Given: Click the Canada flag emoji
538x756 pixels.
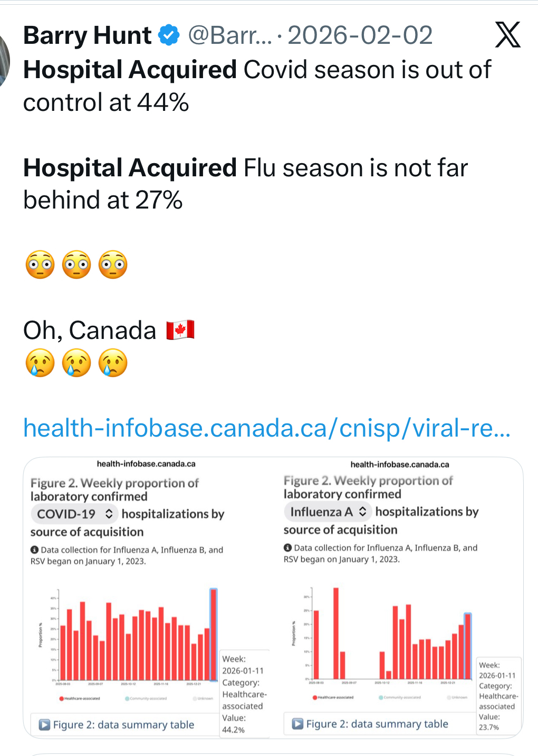Looking at the screenshot, I should click(180, 330).
